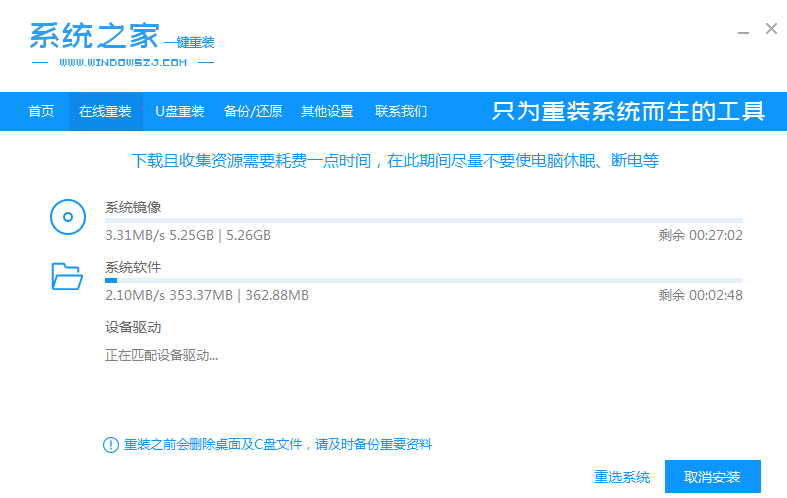Switch to 在线重装 tab
The width and height of the screenshot is (787, 498).
click(x=105, y=111)
